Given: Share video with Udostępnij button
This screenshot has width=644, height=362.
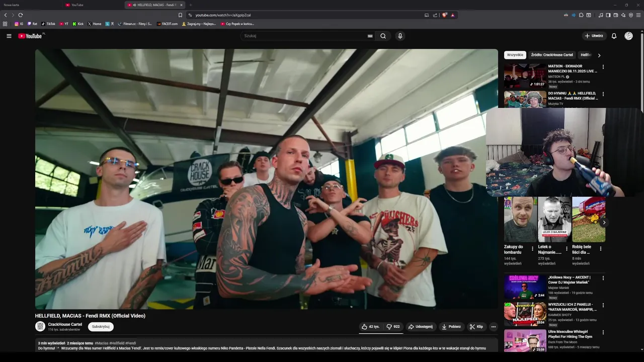Looking at the screenshot, I should (x=421, y=327).
